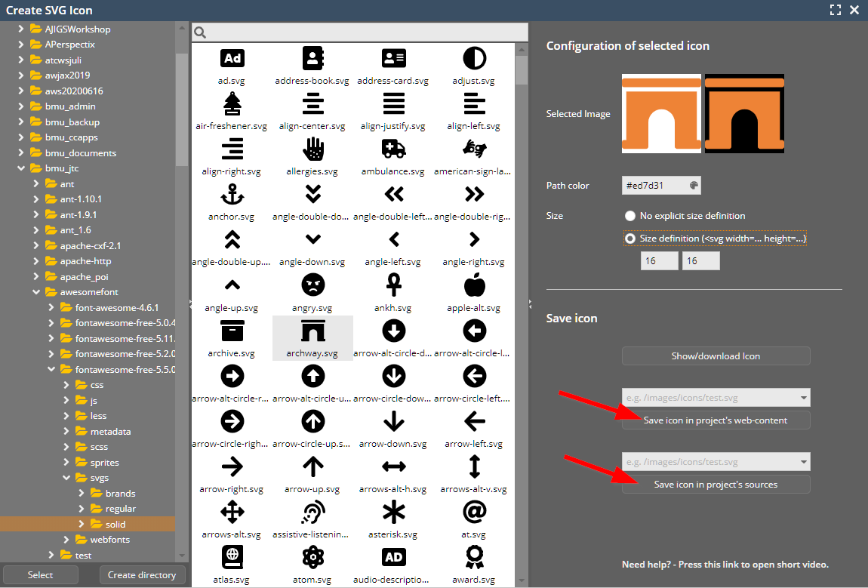Choose the angry.svg face icon
This screenshot has width=868, height=588.
tap(312, 285)
